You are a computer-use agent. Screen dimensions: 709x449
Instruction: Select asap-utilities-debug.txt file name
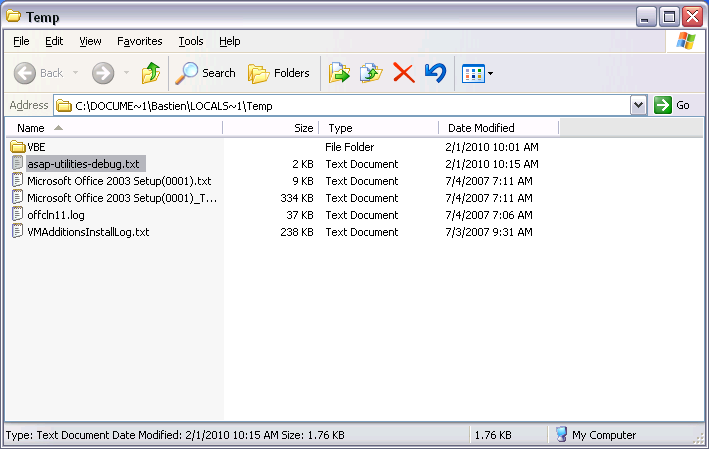[84, 164]
